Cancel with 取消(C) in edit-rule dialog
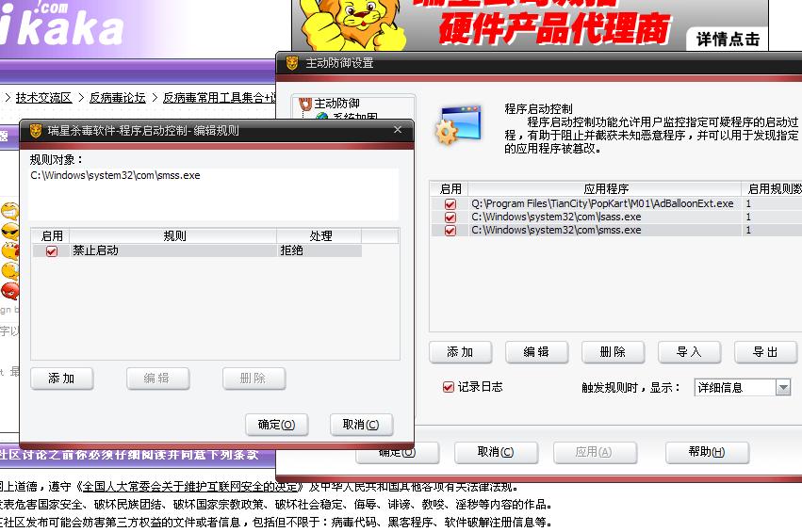Screen dimensions: 802x532 point(361,425)
